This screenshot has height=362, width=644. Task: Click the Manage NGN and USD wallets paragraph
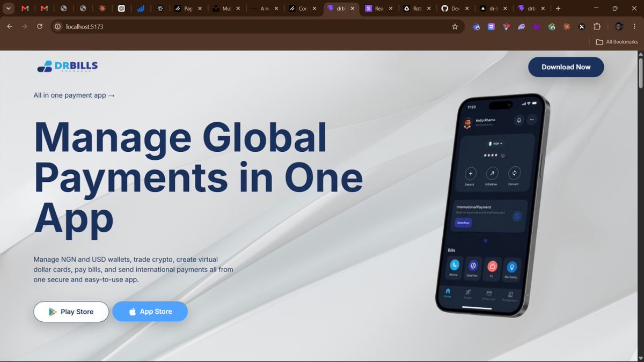133,269
